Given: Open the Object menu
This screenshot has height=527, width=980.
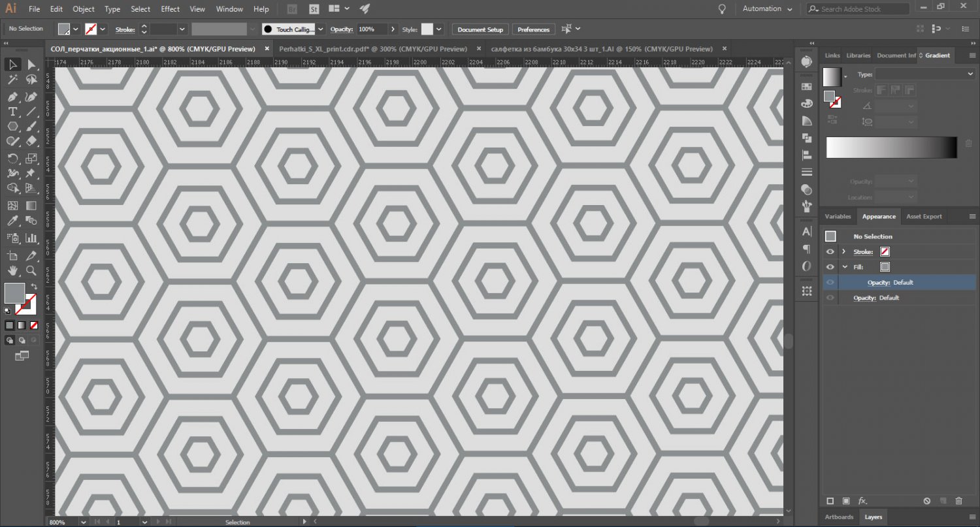Looking at the screenshot, I should pyautogui.click(x=84, y=9).
